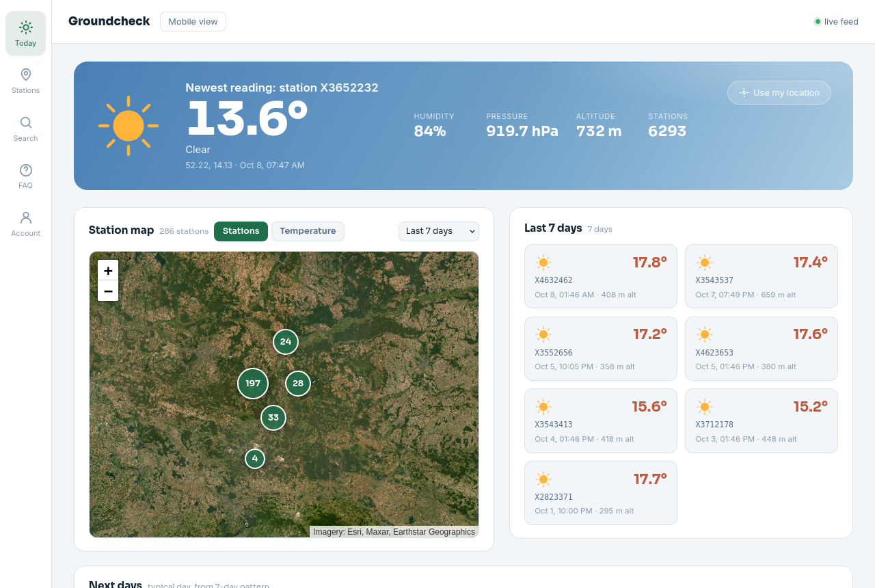Image resolution: width=875 pixels, height=588 pixels.
Task: Open map cluster marker 33
Action: point(273,418)
